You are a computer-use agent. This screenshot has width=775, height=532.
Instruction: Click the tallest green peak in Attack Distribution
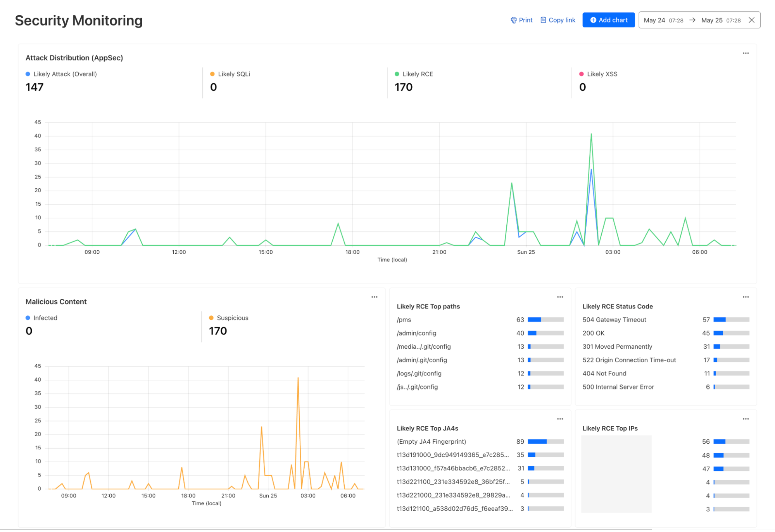591,134
